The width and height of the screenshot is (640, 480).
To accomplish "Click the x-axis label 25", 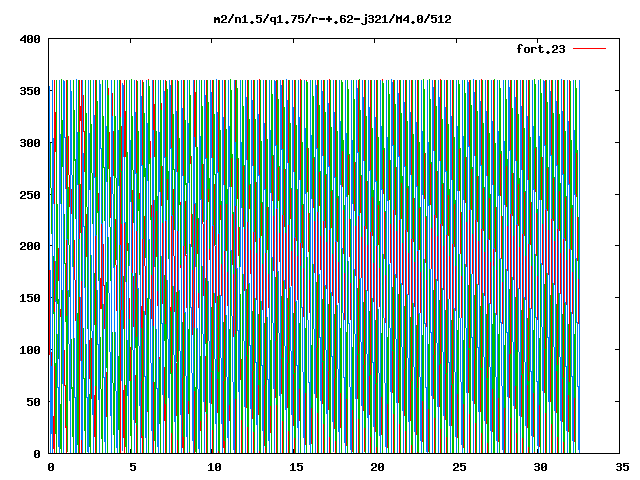I will [459, 467].
